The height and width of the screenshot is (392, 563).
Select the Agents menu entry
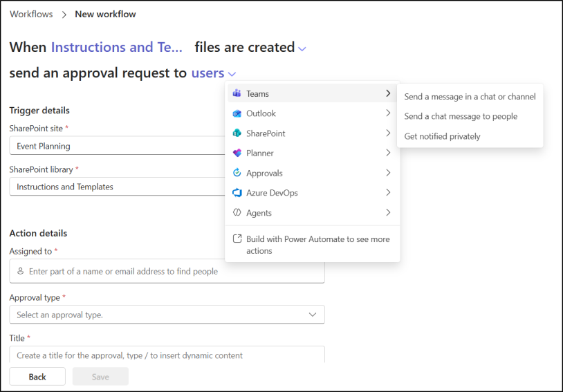(312, 212)
